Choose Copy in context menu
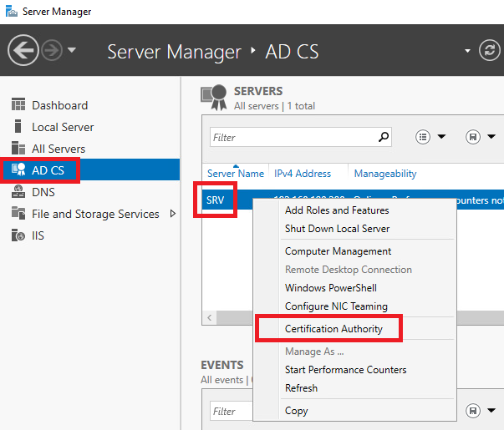This screenshot has width=504, height=430. 297,411
